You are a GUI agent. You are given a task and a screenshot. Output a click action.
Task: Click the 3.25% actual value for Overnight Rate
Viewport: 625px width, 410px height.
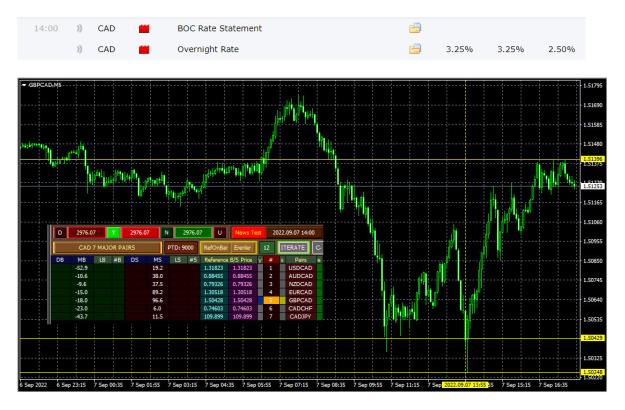459,49
